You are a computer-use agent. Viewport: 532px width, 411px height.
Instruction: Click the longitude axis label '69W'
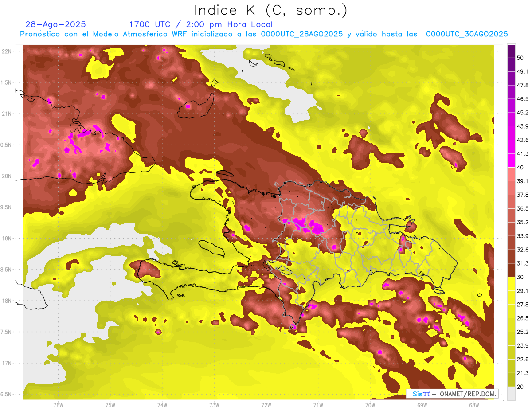[422, 405]
